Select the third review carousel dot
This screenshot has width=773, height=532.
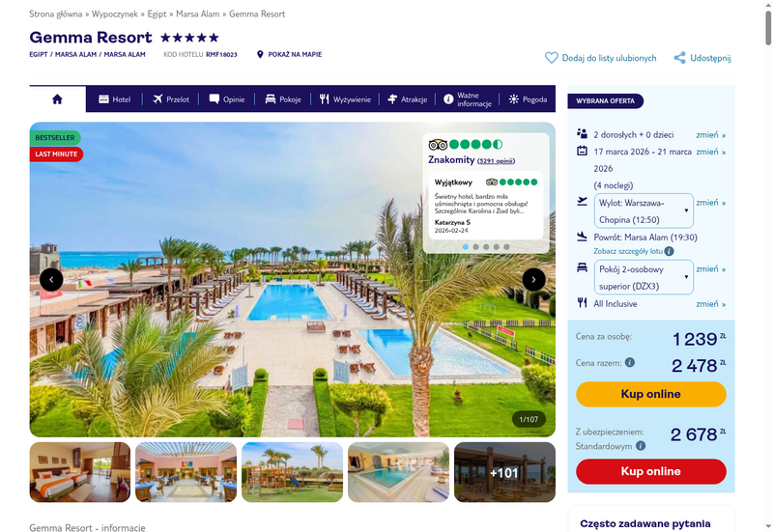(486, 247)
